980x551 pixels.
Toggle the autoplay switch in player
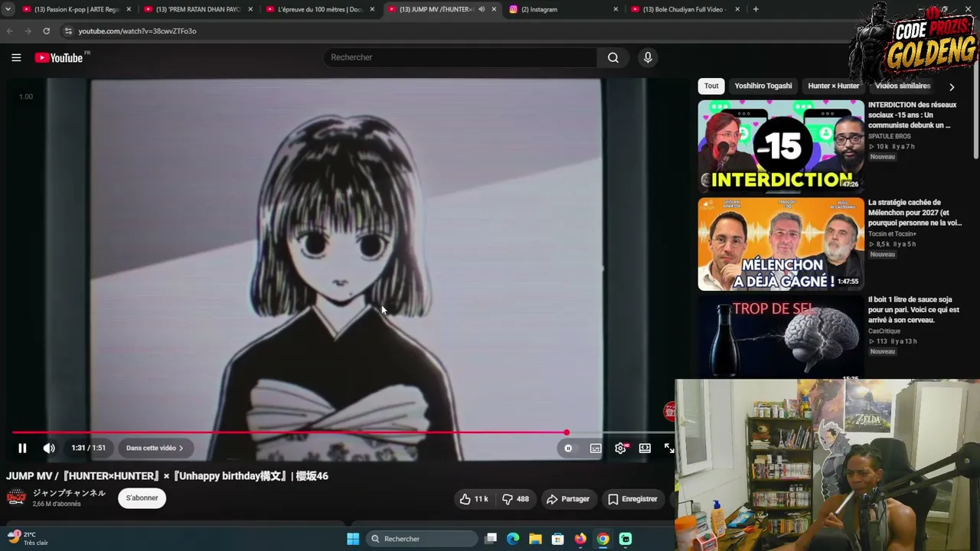coord(568,448)
